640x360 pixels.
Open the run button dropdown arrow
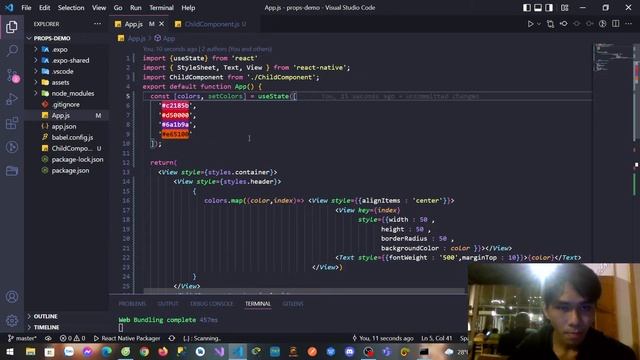coord(539,24)
